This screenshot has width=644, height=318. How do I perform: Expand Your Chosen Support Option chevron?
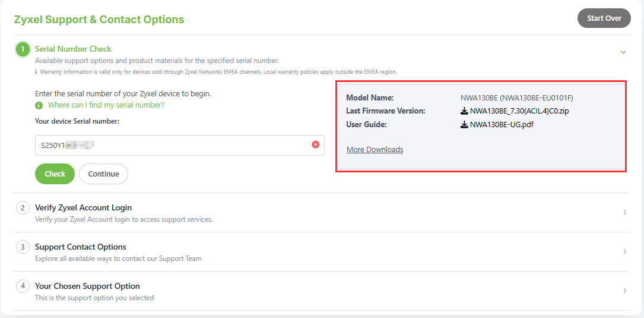point(624,291)
